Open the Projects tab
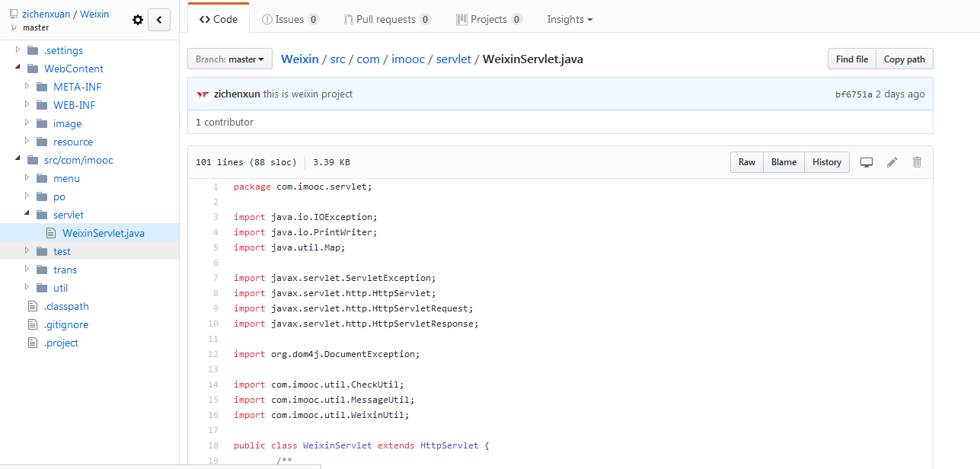The image size is (980, 469). pos(490,20)
